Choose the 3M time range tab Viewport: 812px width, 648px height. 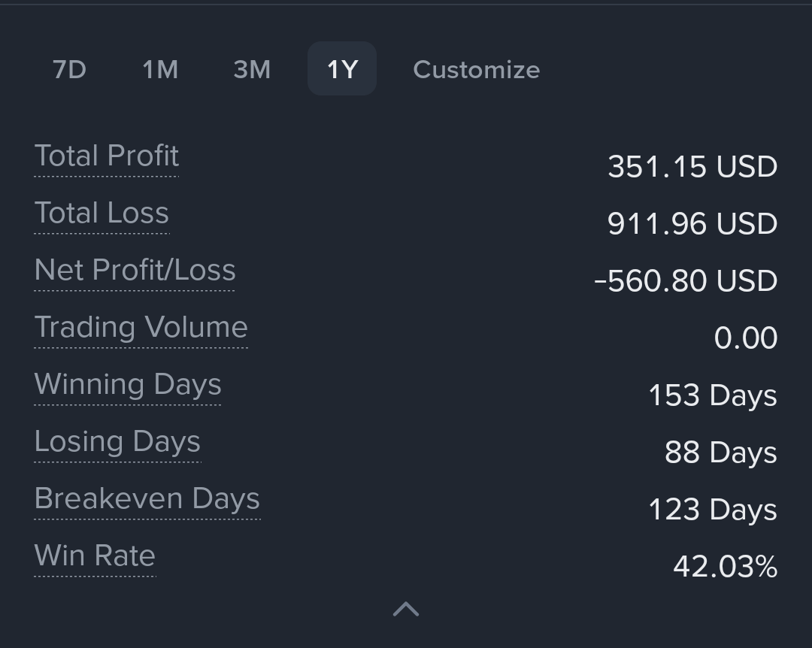(x=252, y=69)
